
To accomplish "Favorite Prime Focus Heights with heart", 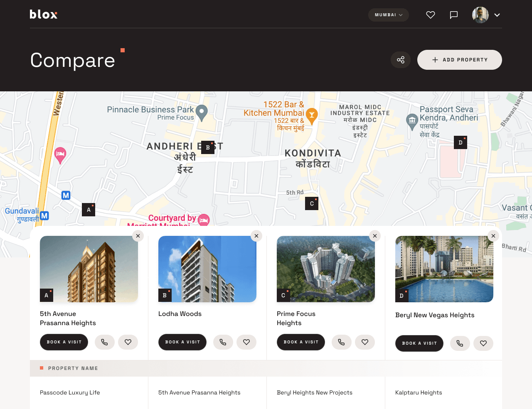I will [365, 342].
